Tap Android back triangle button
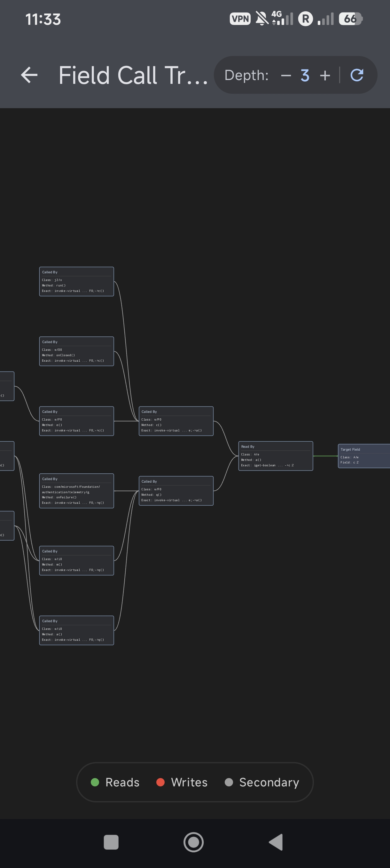 276,842
